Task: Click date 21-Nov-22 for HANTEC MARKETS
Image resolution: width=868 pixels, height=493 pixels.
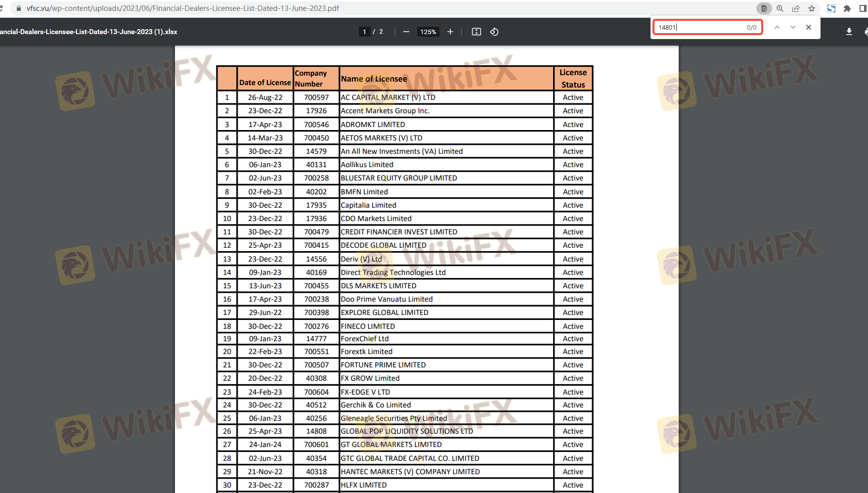Action: point(265,472)
